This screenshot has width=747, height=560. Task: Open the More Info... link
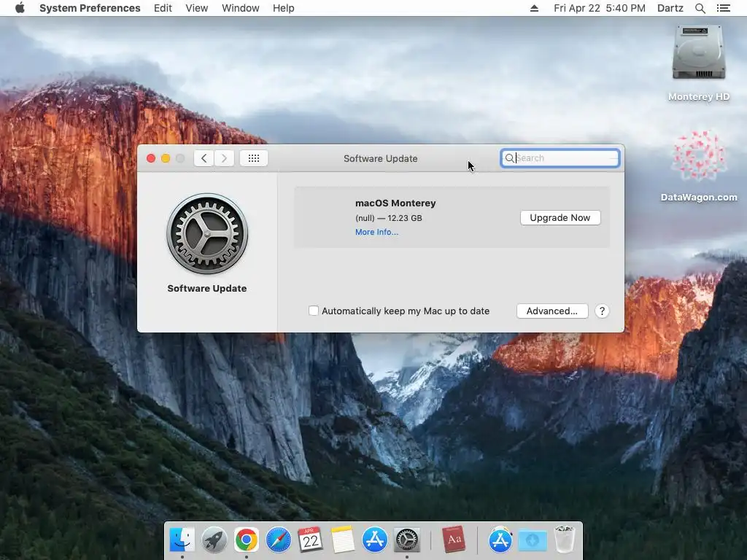point(376,232)
